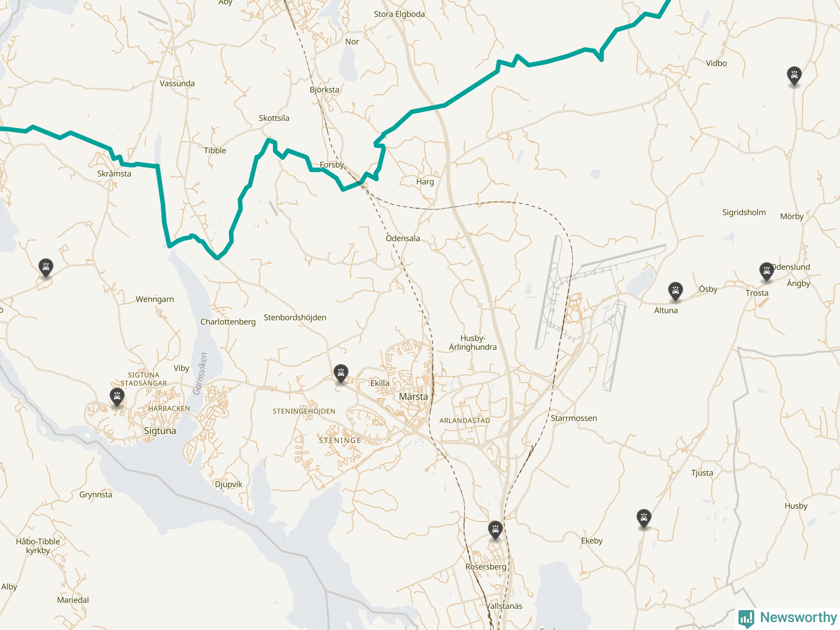Select the car marker east of Ekeby
The width and height of the screenshot is (840, 630).
[644, 519]
